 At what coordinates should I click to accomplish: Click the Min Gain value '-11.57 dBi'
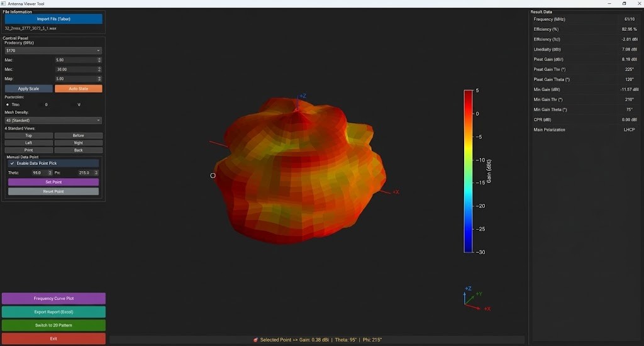tap(629, 89)
